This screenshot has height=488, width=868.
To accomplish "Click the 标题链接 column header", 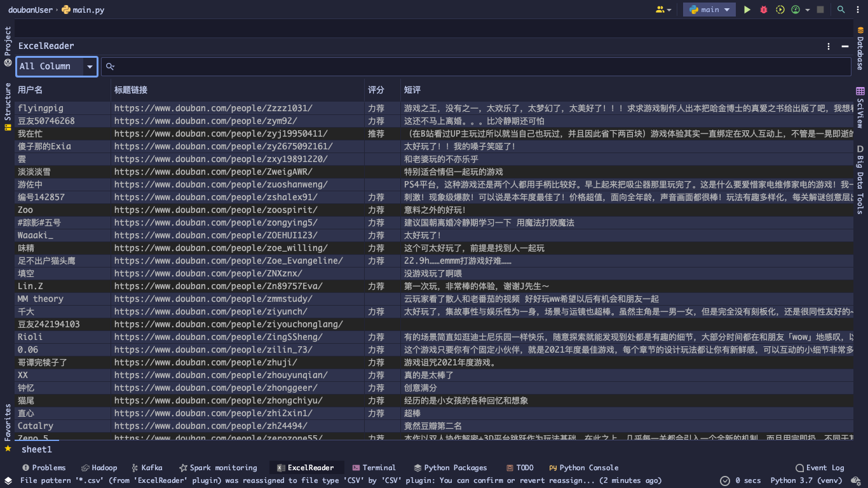I will point(238,90).
